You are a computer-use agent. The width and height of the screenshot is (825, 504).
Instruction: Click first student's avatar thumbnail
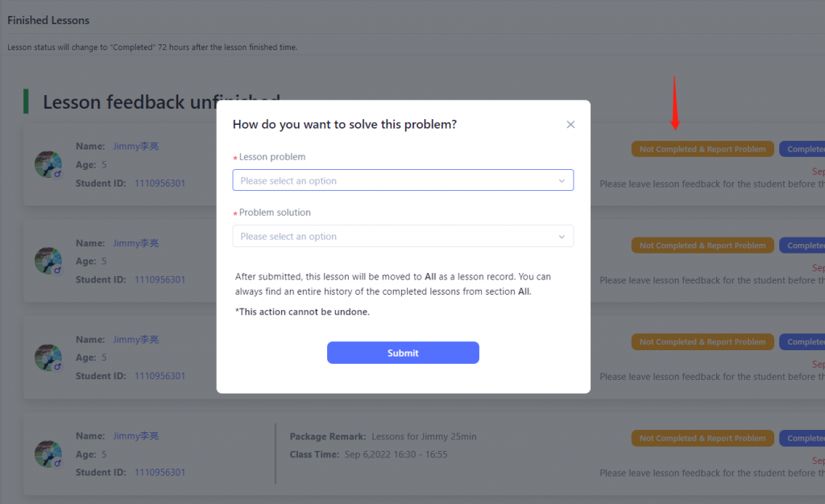48,164
